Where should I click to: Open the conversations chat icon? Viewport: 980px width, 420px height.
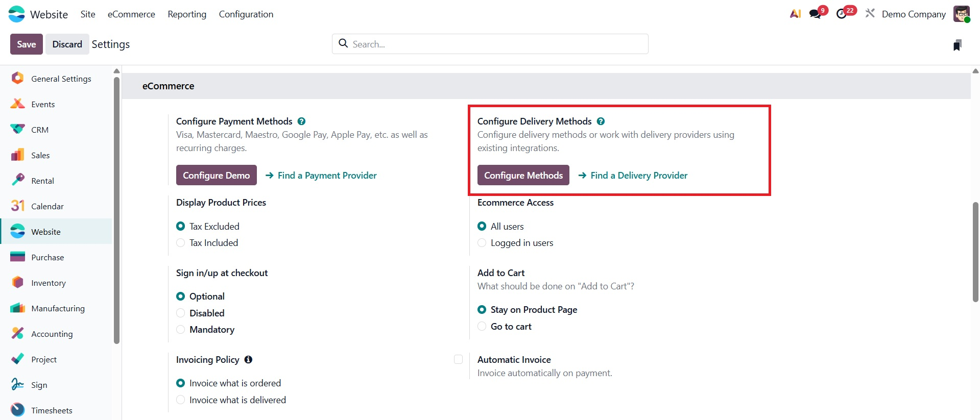(x=816, y=14)
